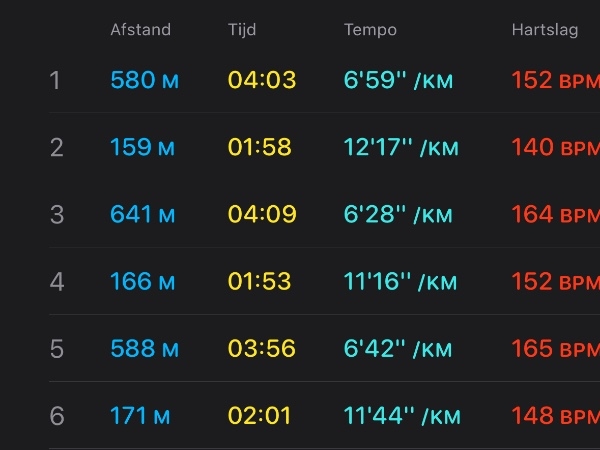Screen dimensions: 600x450
Task: Open interval row number 5
Action: tap(324, 348)
